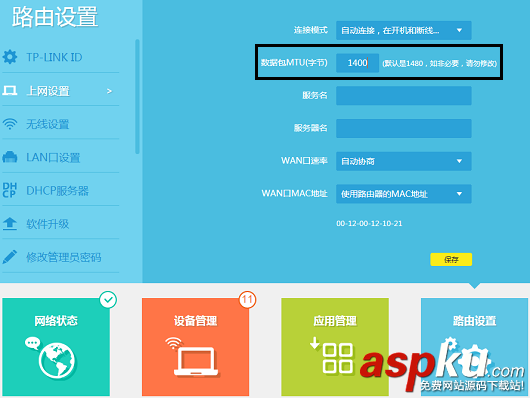Open the WAN口MAC地址 dropdown
The image size is (530, 398).
[x=404, y=194]
